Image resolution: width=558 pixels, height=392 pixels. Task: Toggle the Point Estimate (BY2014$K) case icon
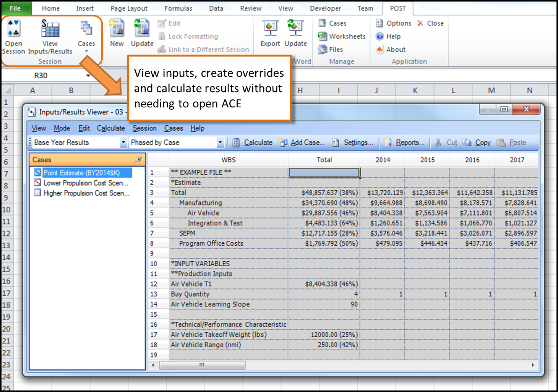pos(37,173)
